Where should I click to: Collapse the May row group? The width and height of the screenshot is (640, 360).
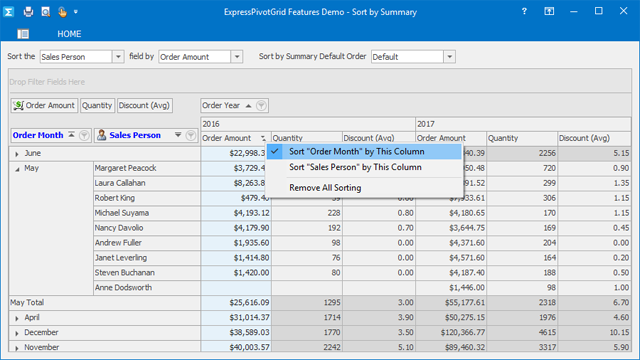(x=17, y=169)
